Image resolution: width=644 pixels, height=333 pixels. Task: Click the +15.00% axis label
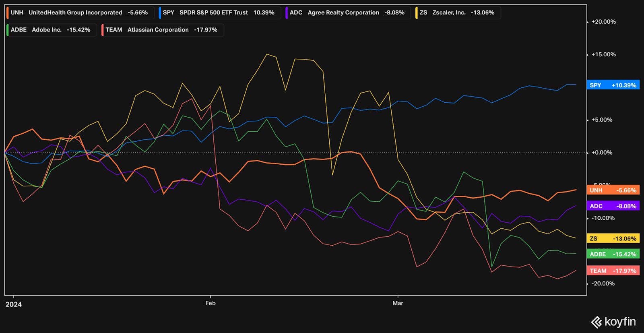click(603, 54)
